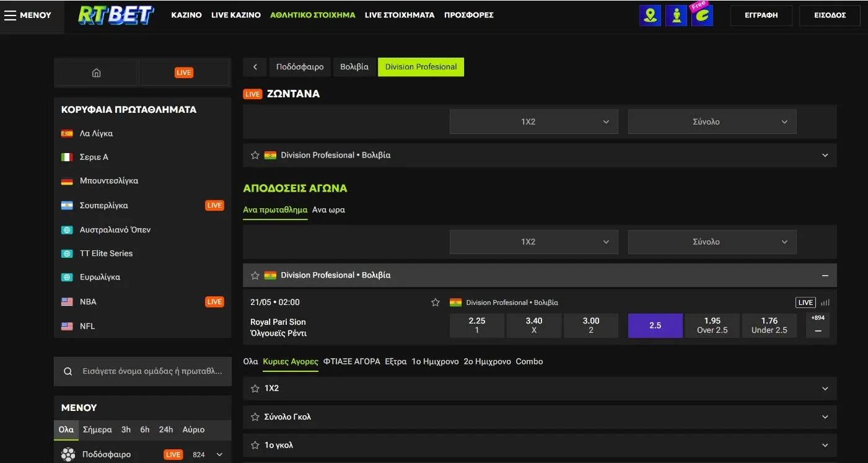
Task: Click the RTBET logo
Action: coord(116,15)
